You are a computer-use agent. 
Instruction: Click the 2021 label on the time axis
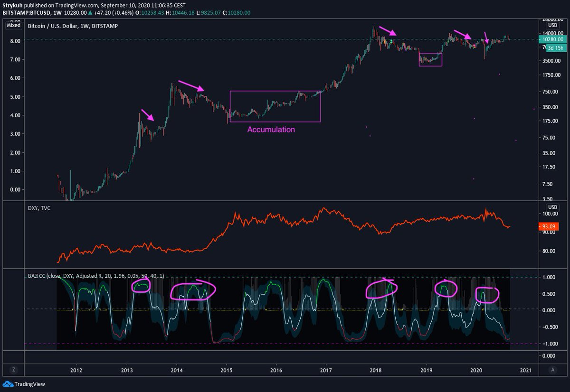coord(526,370)
